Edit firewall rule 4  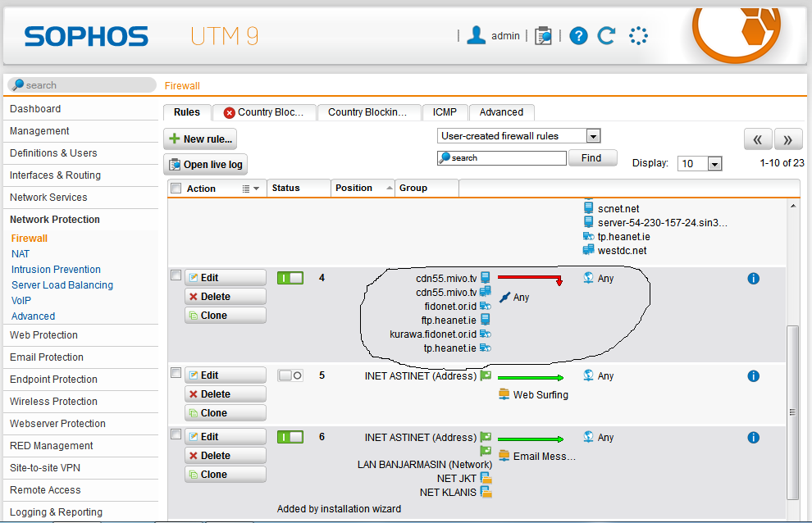pos(226,278)
